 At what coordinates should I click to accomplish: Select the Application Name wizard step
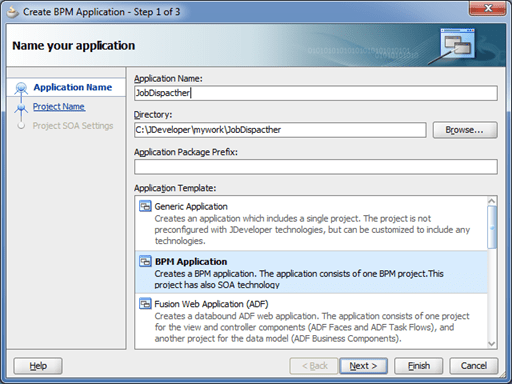point(73,87)
